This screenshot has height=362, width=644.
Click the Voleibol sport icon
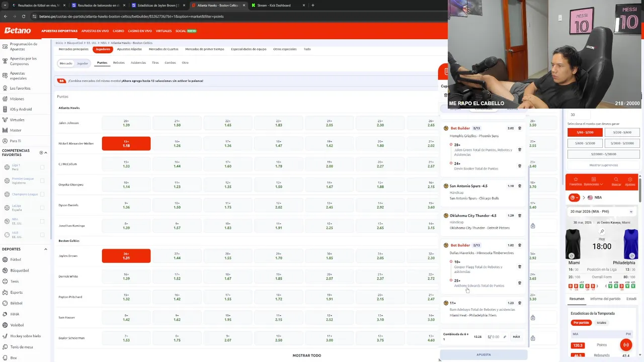[x=5, y=325]
